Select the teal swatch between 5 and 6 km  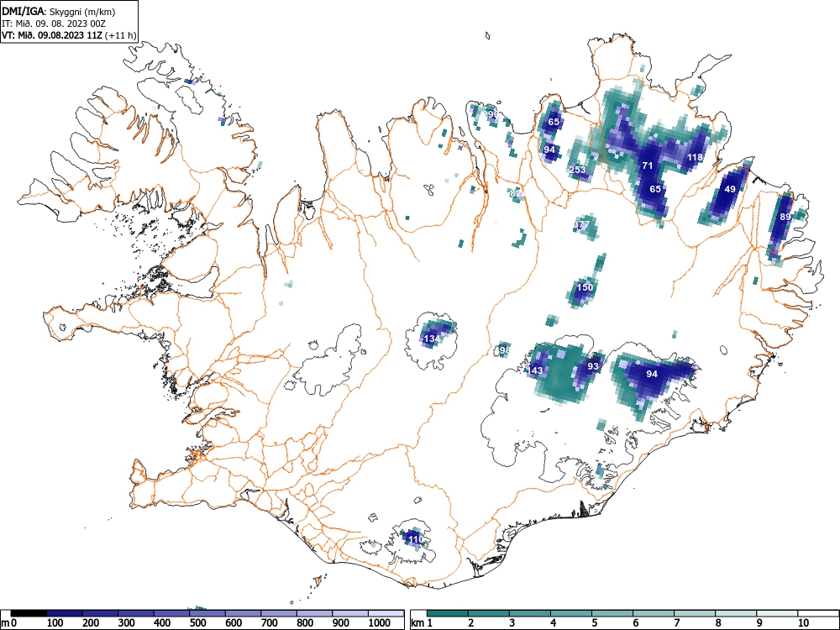(612, 613)
